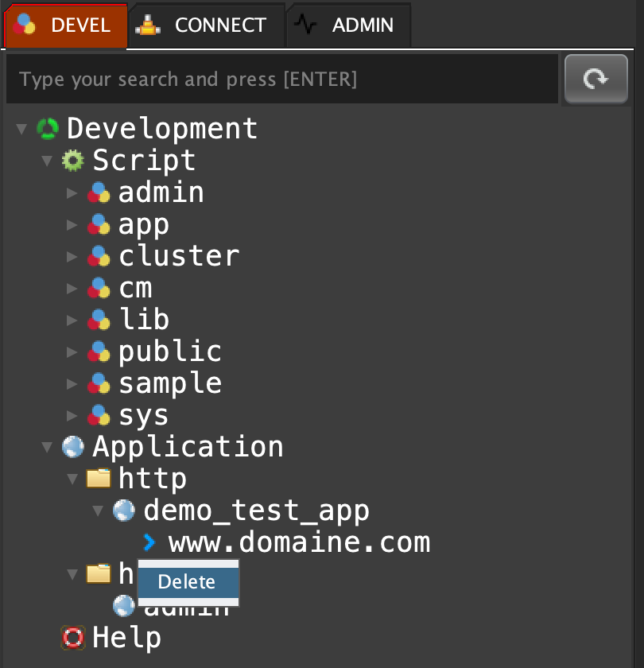Click the blue chevron beside www.domaine.com
Viewport: 644px width, 668px height.
tap(149, 542)
